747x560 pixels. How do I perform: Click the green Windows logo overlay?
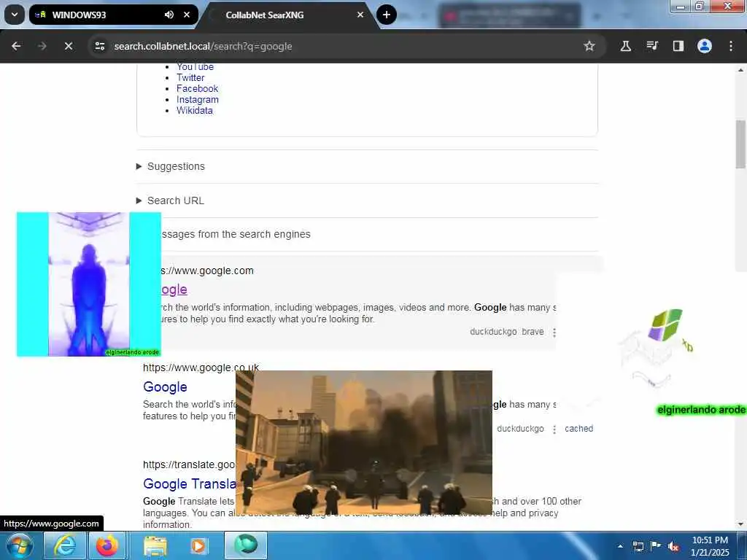(665, 325)
